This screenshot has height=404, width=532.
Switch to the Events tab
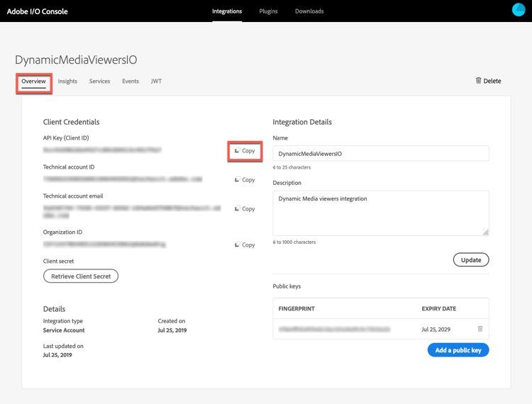pyautogui.click(x=131, y=82)
